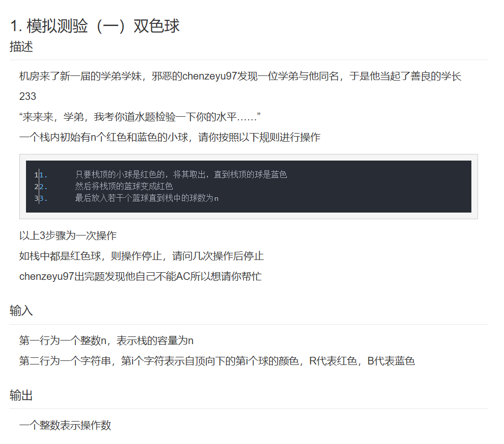Click code line 2 "然后将栈顶的蓝球变成红色"

(124, 186)
